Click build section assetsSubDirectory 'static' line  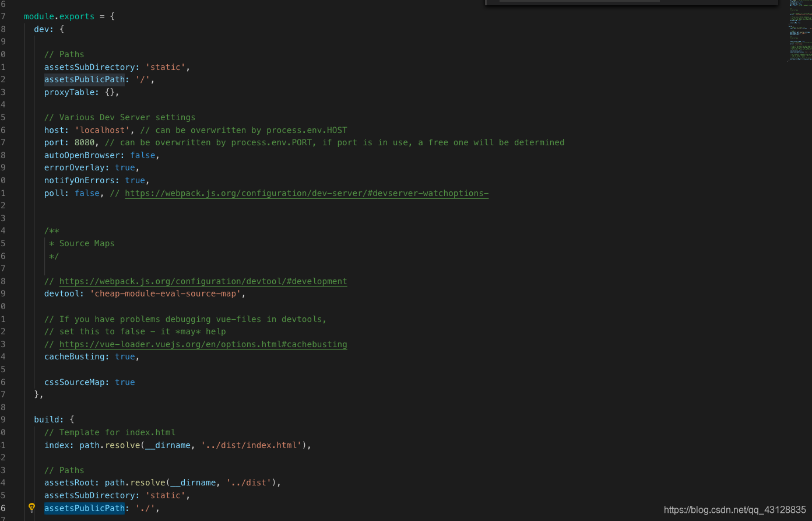pos(117,495)
